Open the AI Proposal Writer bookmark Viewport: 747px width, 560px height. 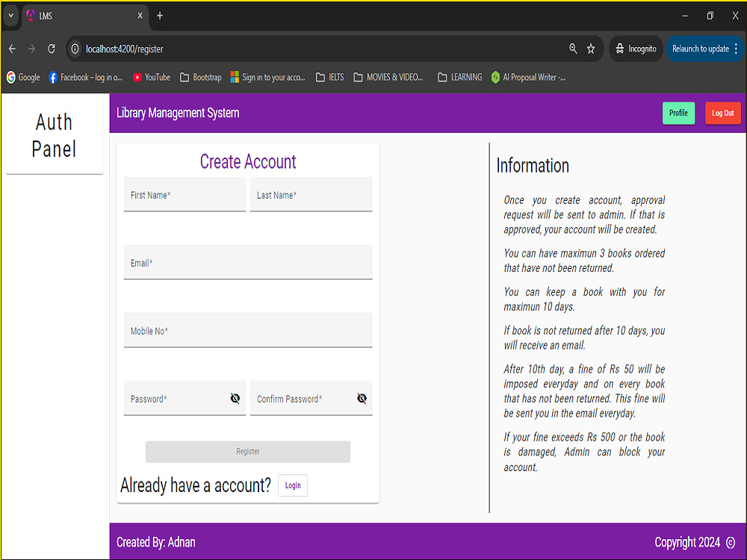[528, 77]
